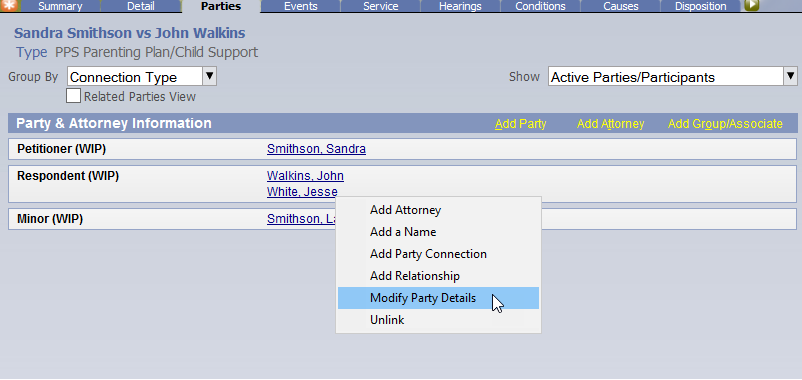
Task: Enable the Related Parties View checkbox
Action: point(74,96)
